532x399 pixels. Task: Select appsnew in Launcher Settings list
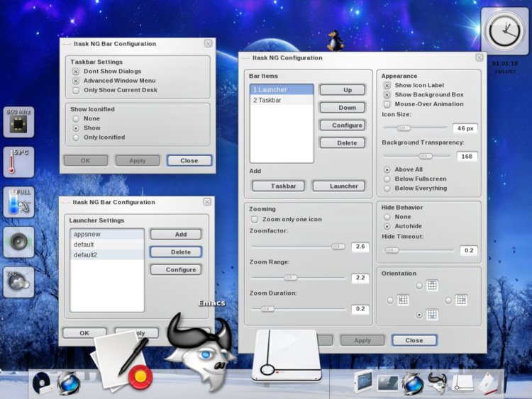click(x=107, y=235)
